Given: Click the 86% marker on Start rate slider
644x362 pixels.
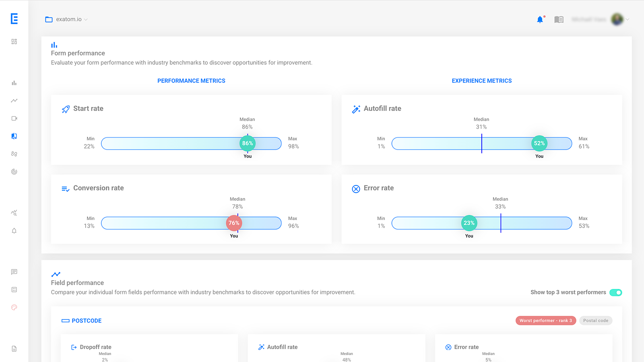Looking at the screenshot, I should [x=248, y=143].
